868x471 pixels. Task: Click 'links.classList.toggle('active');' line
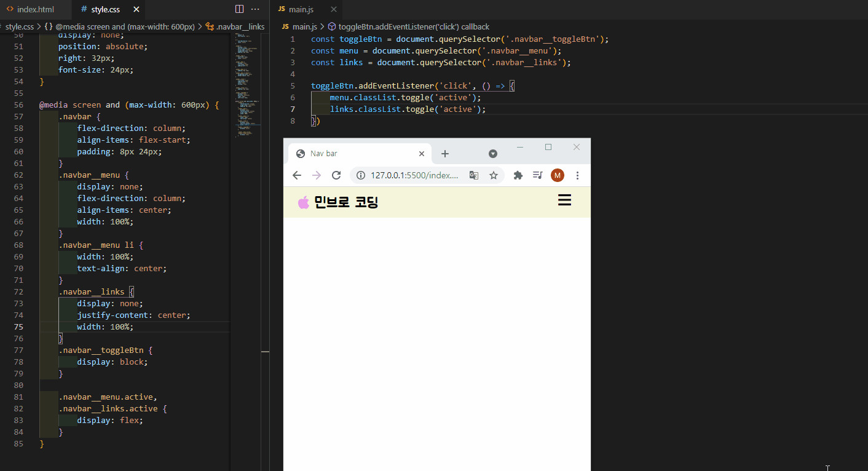coord(408,109)
